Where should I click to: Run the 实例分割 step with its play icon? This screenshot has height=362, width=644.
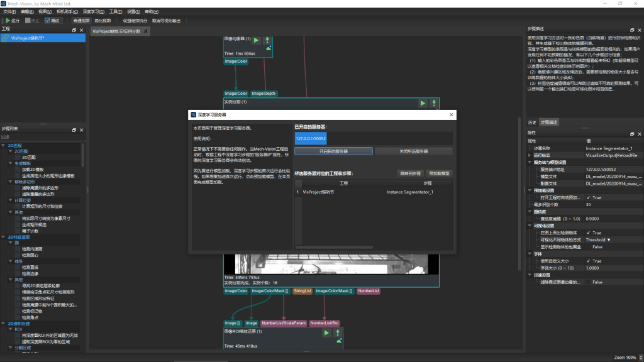423,103
